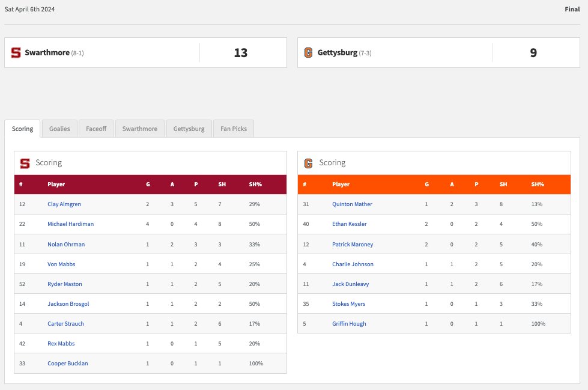Open Quinton Mather player link
This screenshot has width=588, height=390.
click(x=352, y=204)
